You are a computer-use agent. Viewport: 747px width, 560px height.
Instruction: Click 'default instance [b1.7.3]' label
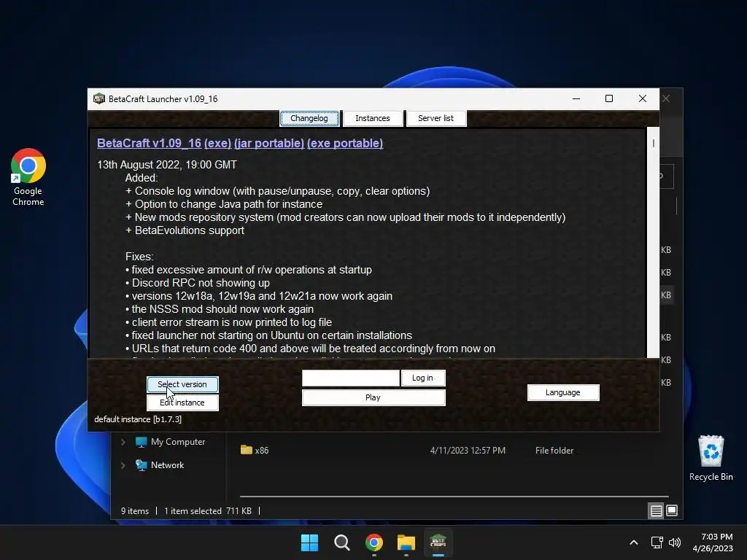[138, 419]
